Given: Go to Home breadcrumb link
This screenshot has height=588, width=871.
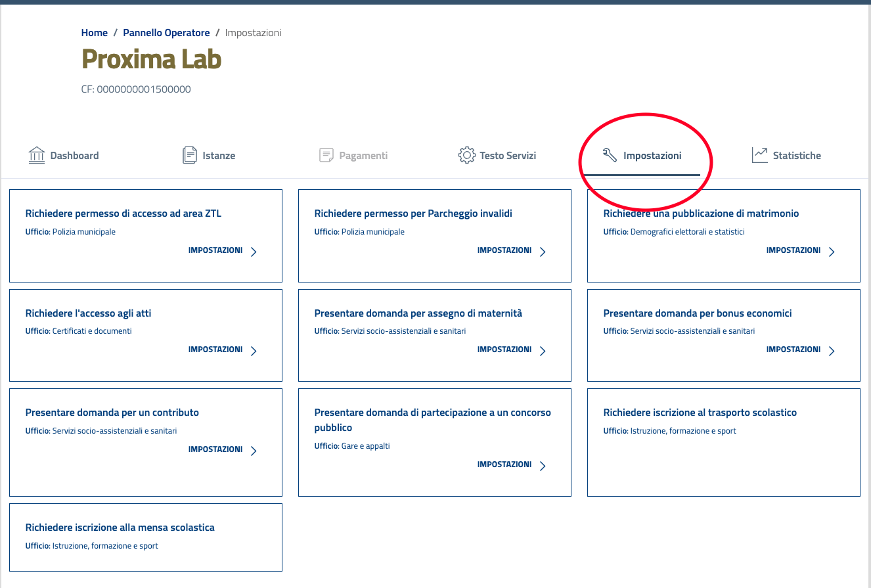Looking at the screenshot, I should point(94,33).
